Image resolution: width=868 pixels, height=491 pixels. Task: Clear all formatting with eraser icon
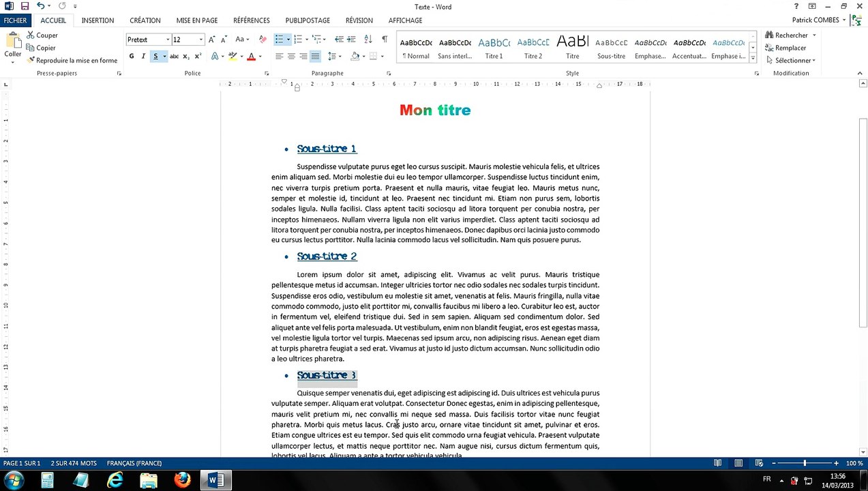(263, 39)
